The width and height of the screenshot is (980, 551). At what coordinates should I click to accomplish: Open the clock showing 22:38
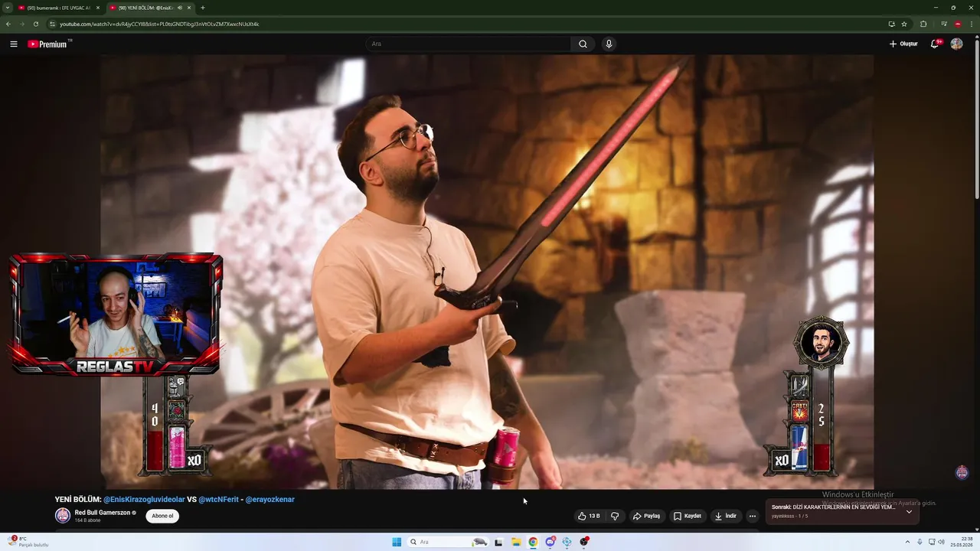pyautogui.click(x=961, y=542)
